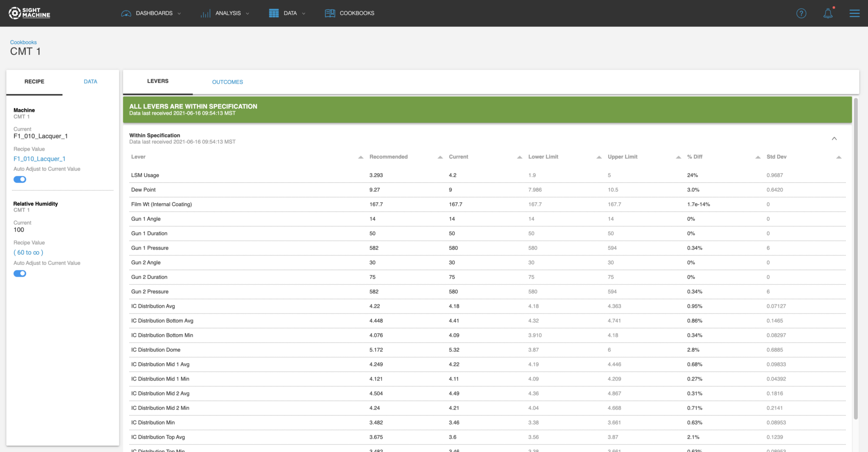Select the IC Distribution Min row
This screenshot has height=452, width=868.
[x=487, y=423]
